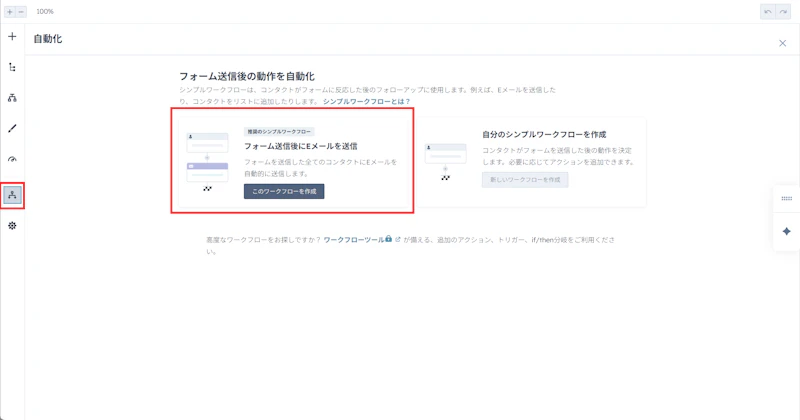Open the contents tree sidebar icon

click(x=12, y=67)
